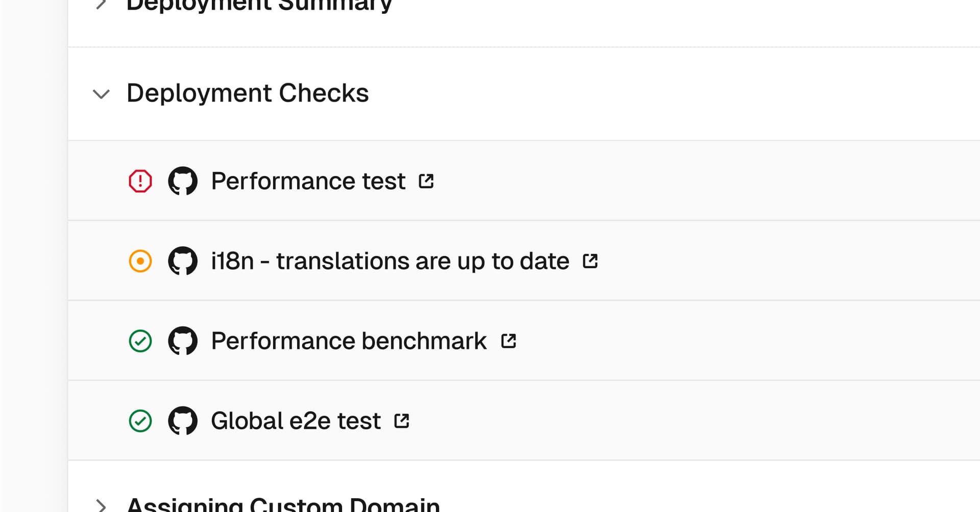The height and width of the screenshot is (512, 980).
Task: Expand the Deployment Summary chevron
Action: click(x=101, y=5)
